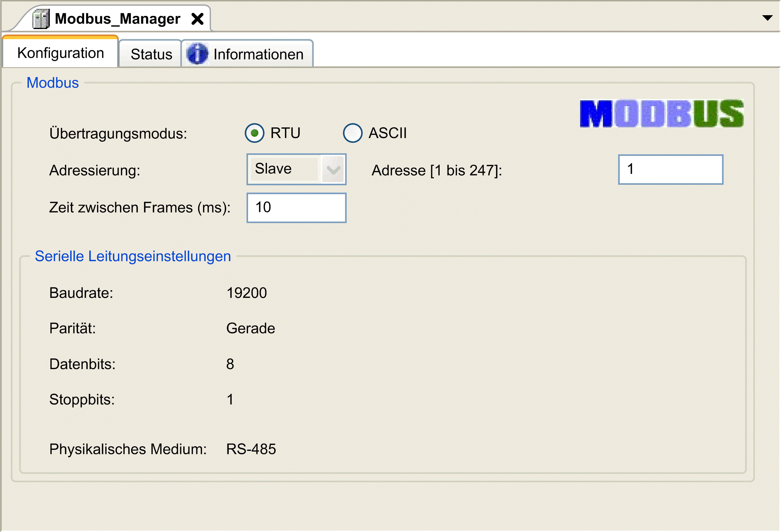Switch to the Konfiguration tab

click(60, 53)
